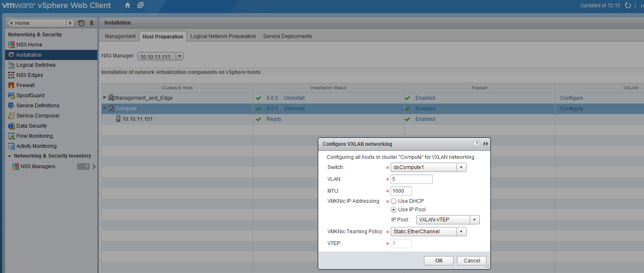Switch to the Service Deployments tab
The height and width of the screenshot is (273, 644).
[287, 36]
